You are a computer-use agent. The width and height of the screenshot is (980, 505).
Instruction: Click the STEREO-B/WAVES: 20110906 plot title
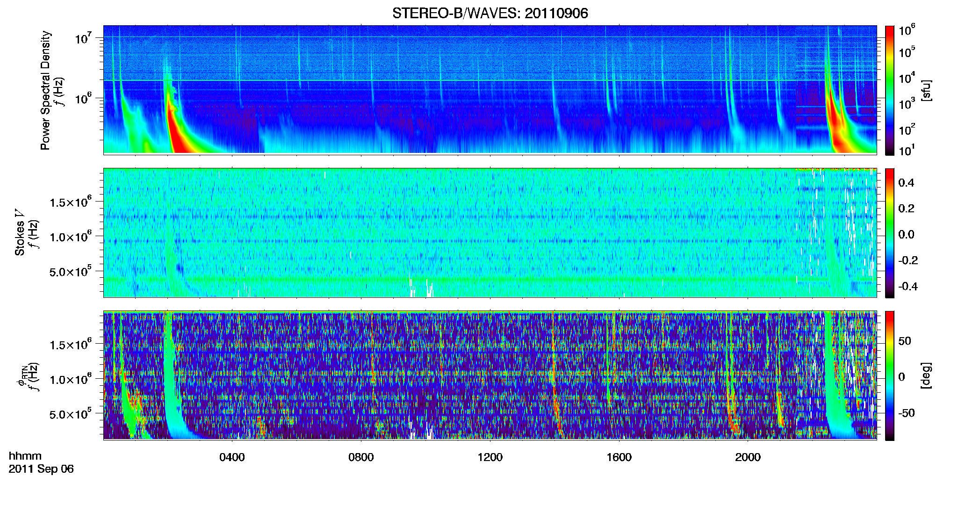(x=490, y=13)
